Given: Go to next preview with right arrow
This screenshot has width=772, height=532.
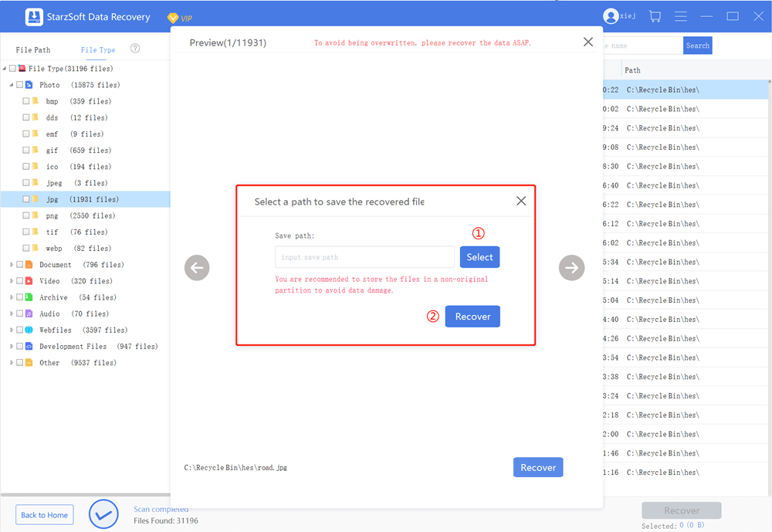Looking at the screenshot, I should [572, 268].
